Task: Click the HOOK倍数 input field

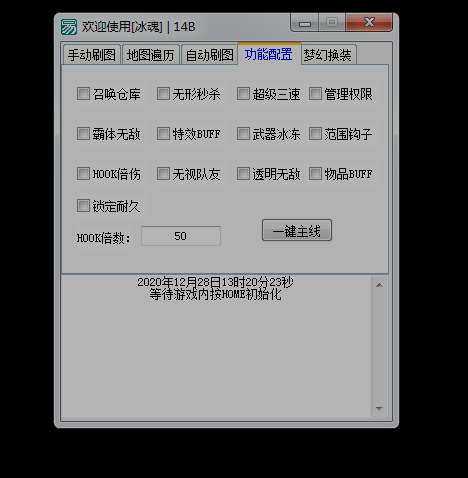Action: coord(181,236)
